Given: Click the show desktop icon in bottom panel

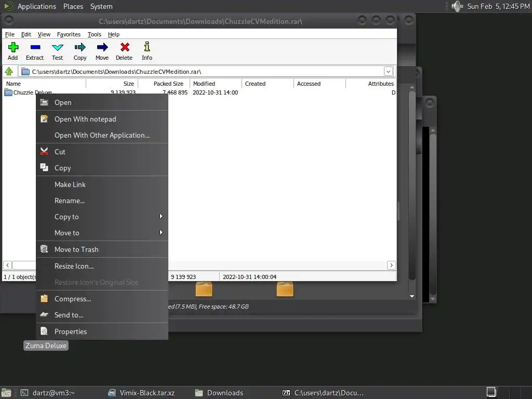Looking at the screenshot, I should pyautogui.click(x=6, y=393).
